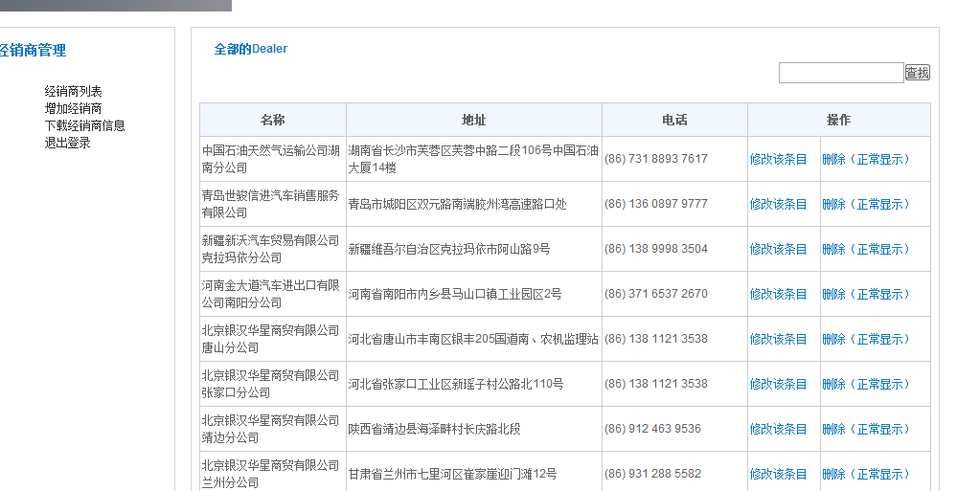Click address 甘肃省兰州市七里河区崔家崖迎门滩12号
Image resolution: width=980 pixels, height=491 pixels.
point(452,474)
